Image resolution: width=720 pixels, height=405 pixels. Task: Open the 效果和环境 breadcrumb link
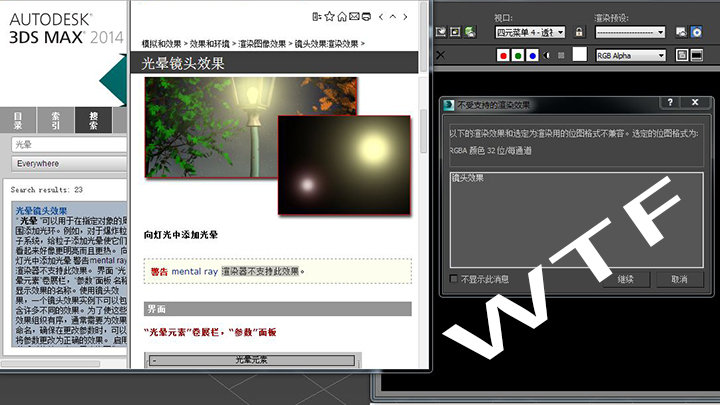[x=209, y=44]
